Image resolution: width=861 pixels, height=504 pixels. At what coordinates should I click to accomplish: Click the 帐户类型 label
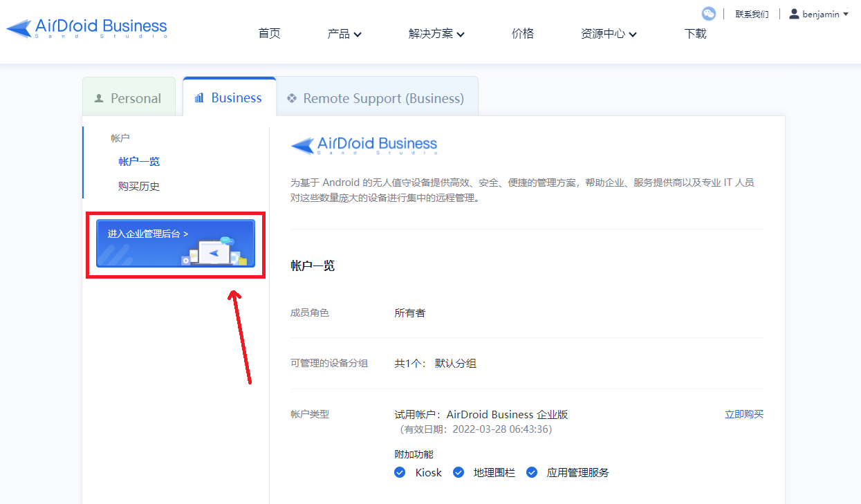[x=310, y=414]
